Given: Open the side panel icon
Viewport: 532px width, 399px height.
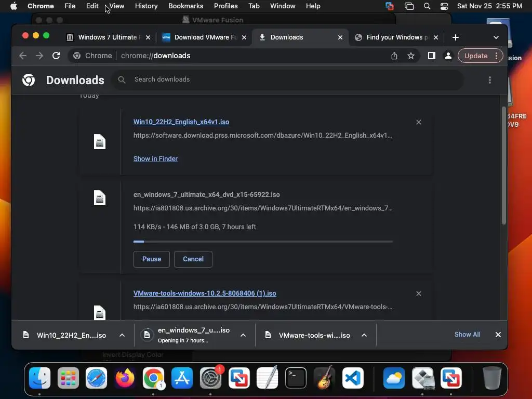Looking at the screenshot, I should tap(431, 56).
